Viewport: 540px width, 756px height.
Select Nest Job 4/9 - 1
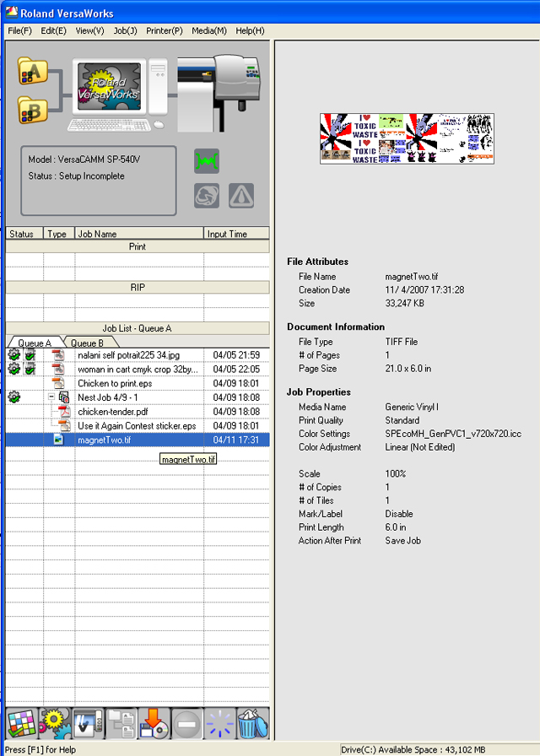tap(108, 397)
